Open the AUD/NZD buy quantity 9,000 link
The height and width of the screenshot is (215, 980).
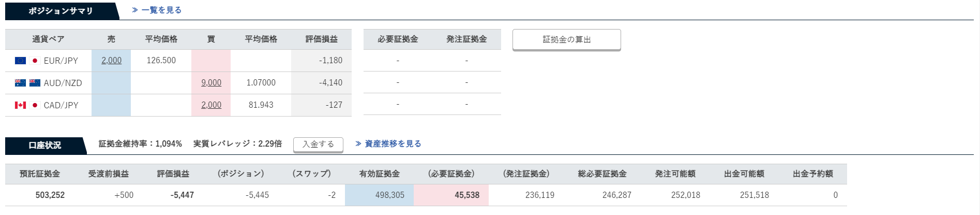[x=211, y=82]
